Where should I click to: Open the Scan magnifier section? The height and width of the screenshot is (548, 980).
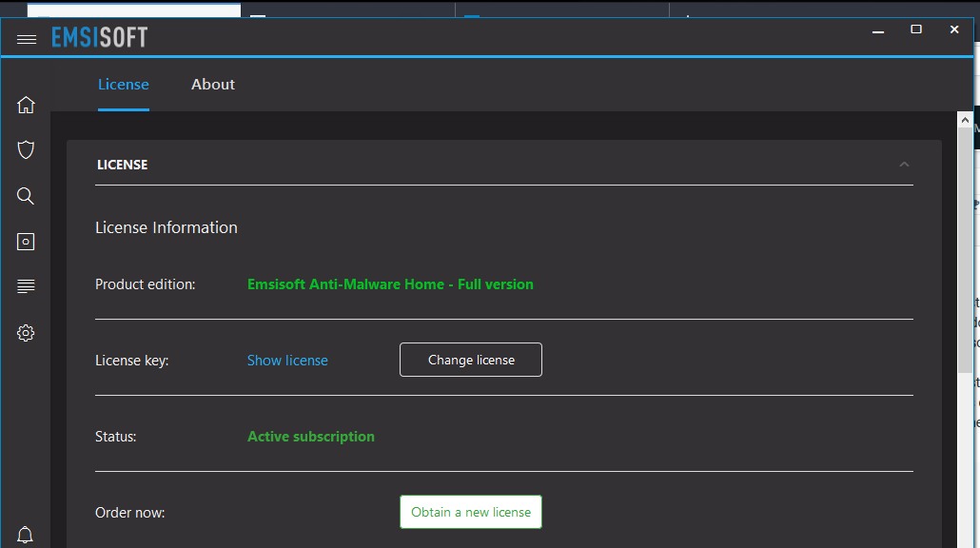coord(26,196)
